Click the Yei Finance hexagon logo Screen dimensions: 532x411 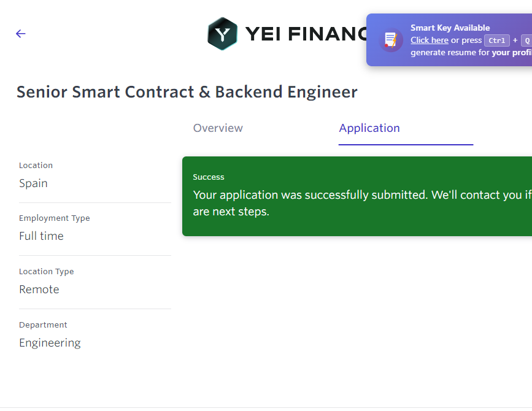click(x=222, y=34)
